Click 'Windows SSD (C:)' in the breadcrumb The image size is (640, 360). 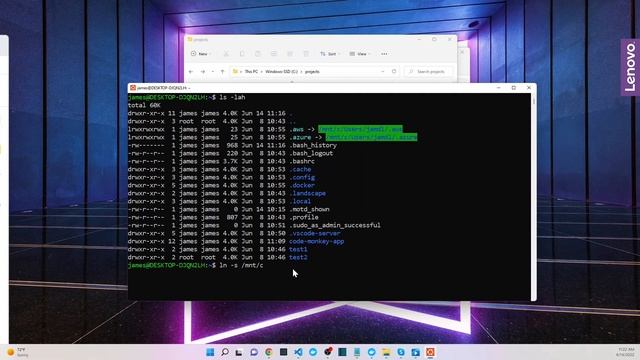click(282, 71)
